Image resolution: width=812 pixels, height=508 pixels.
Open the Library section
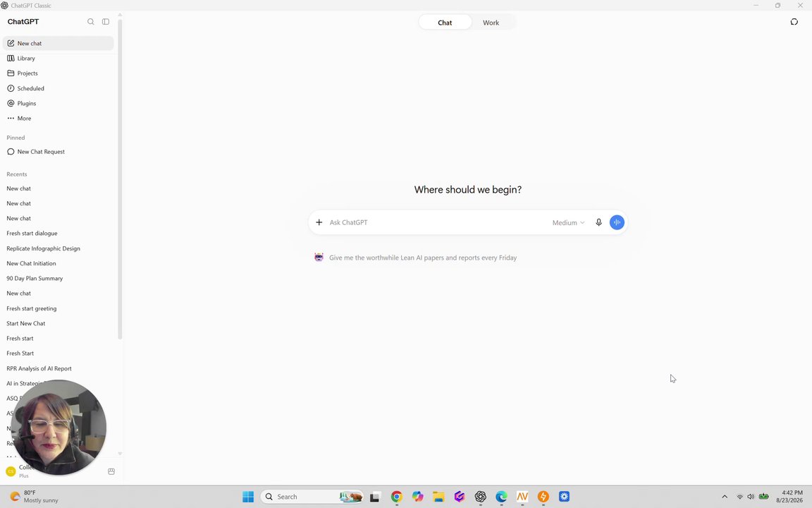(58, 58)
